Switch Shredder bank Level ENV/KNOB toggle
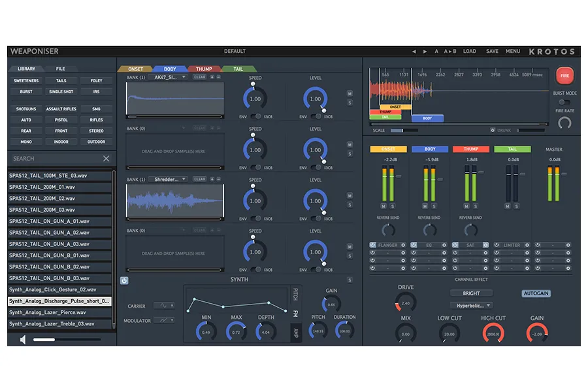The width and height of the screenshot is (588, 392). [316, 219]
